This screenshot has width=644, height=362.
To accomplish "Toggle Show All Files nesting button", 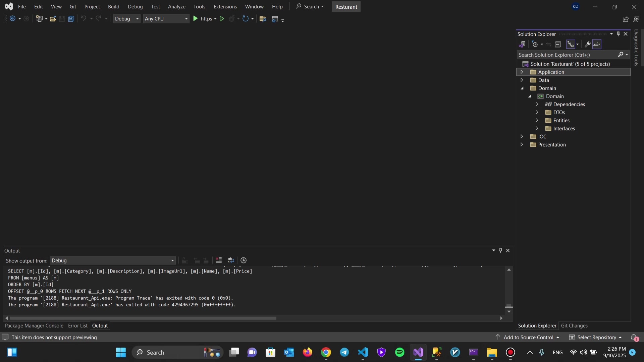I will [x=571, y=44].
